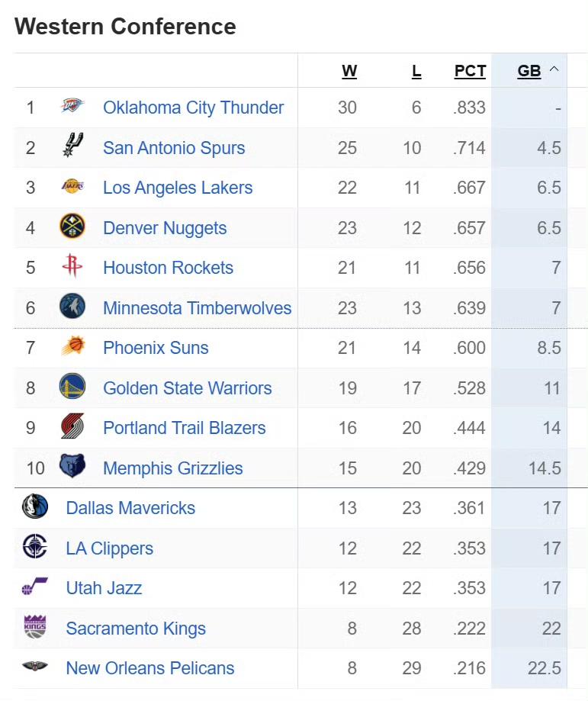The image size is (588, 701).
Task: Click the Houston Rockets logo
Action: click(72, 267)
